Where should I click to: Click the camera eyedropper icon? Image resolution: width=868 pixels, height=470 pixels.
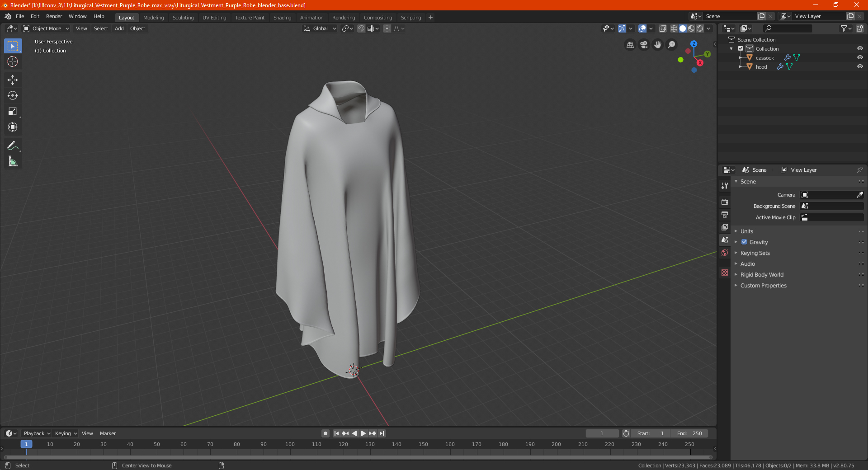click(859, 195)
